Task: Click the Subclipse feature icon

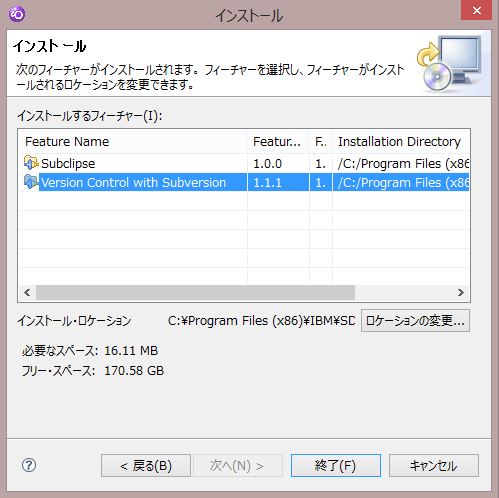Action: point(31,163)
